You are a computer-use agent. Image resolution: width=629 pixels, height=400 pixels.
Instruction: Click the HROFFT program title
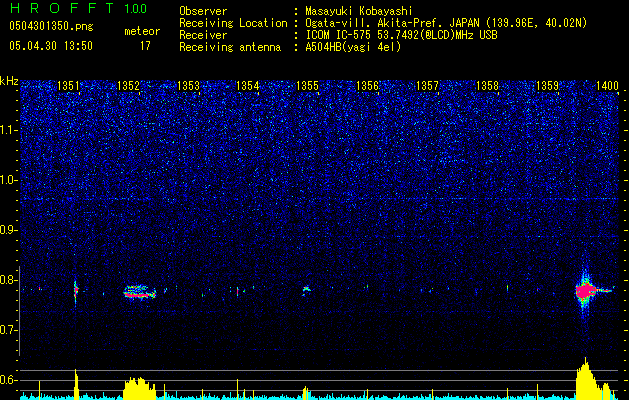coord(62,8)
